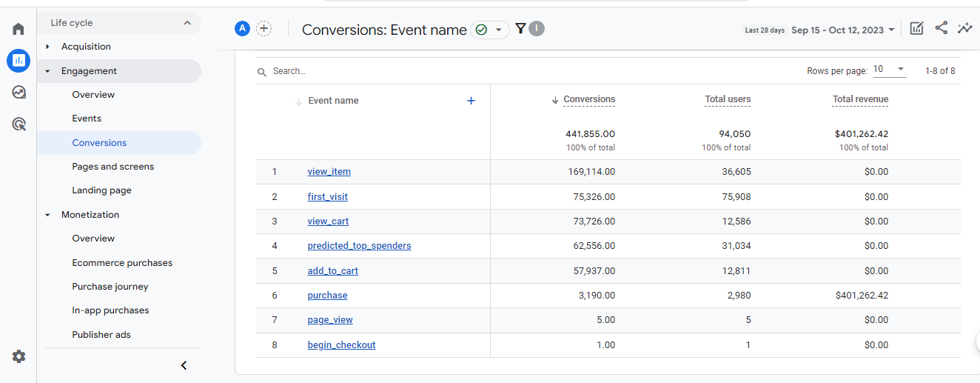This screenshot has width=980, height=383.
Task: Click the purchase revenue $401,262.42 cell
Action: (862, 296)
